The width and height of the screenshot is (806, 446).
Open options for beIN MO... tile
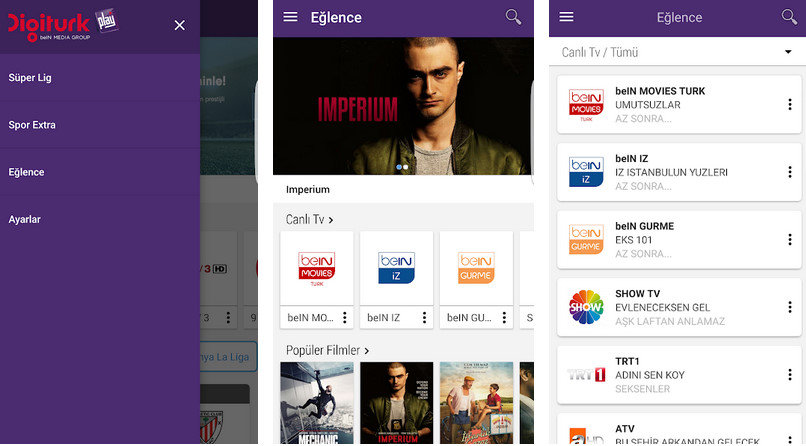(345, 318)
